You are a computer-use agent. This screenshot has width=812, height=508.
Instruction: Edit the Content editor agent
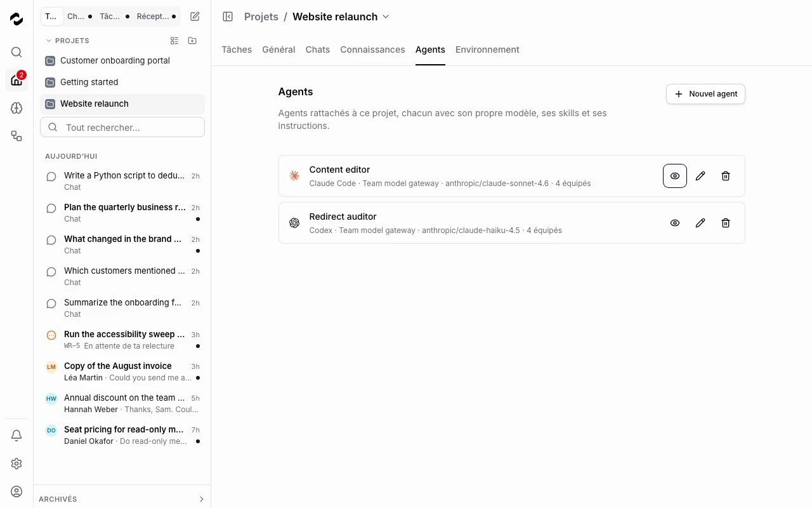[x=700, y=176]
